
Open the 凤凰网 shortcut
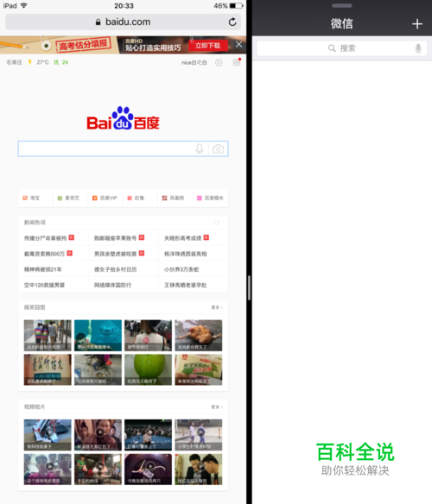[175, 198]
